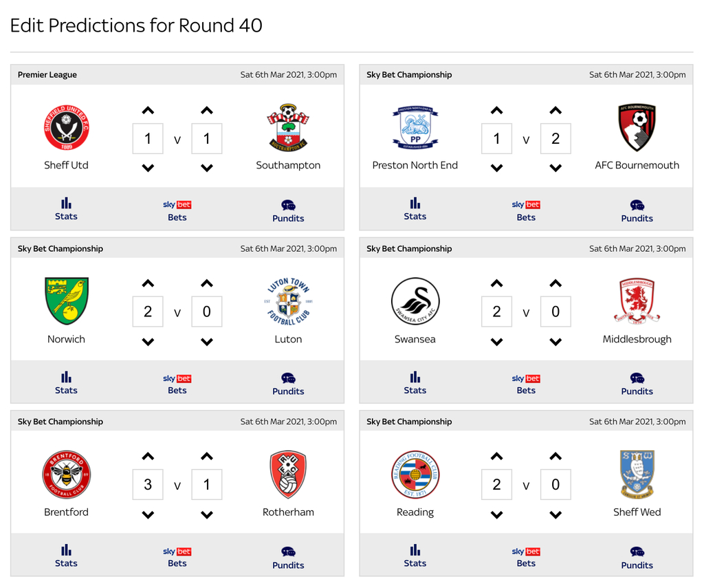Open Pundits for Swansea v Middlesbrough
Screen dimensions: 704x588
[637, 384]
